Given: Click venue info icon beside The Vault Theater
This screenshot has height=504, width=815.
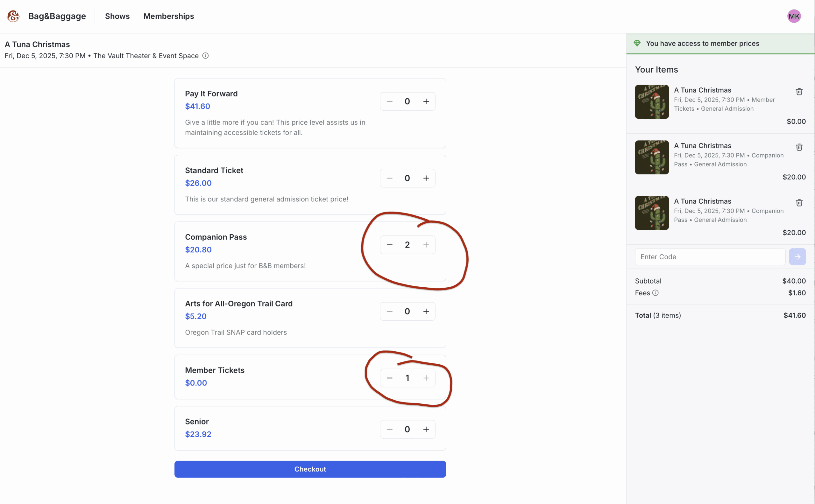Looking at the screenshot, I should (205, 56).
